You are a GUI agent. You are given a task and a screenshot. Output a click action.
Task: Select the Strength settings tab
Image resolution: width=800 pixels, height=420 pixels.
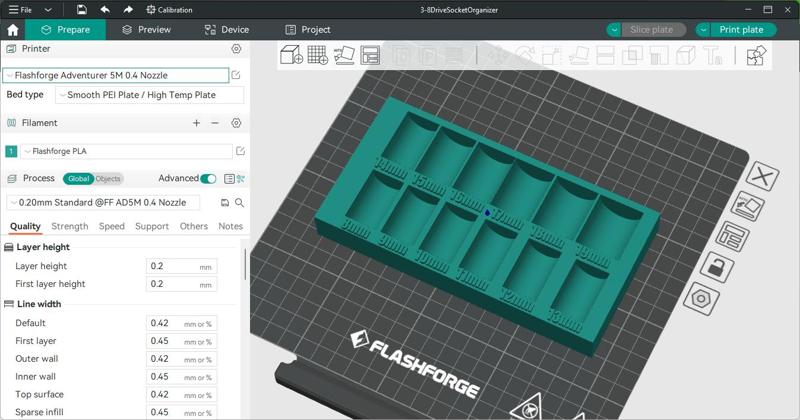(70, 226)
